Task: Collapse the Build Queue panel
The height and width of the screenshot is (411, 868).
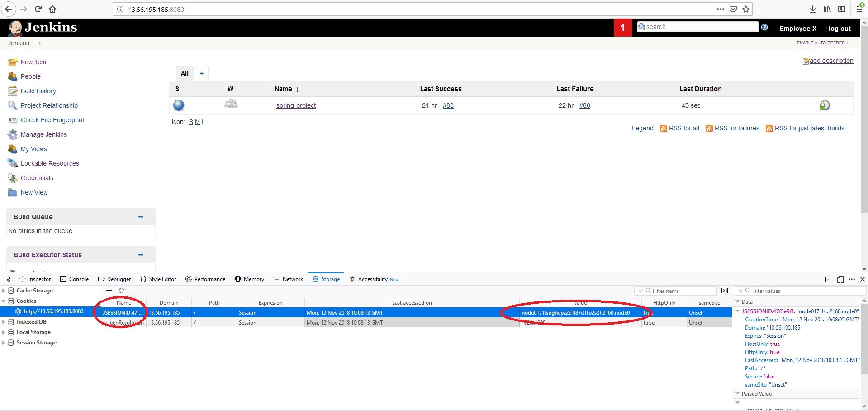Action: [x=141, y=217]
